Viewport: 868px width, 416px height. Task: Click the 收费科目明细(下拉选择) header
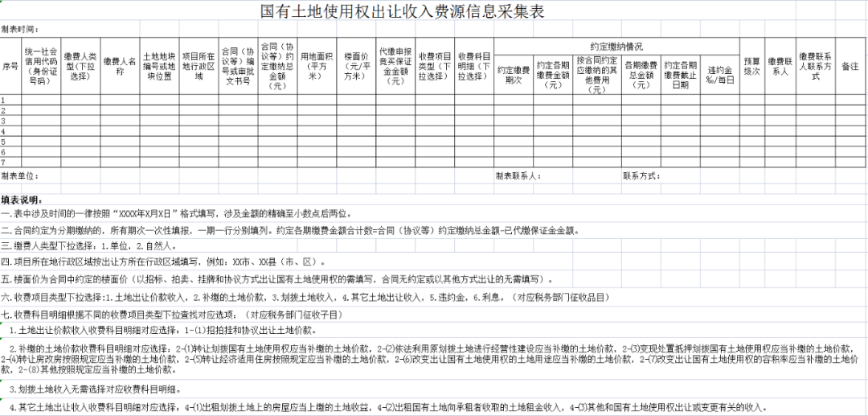click(474, 67)
